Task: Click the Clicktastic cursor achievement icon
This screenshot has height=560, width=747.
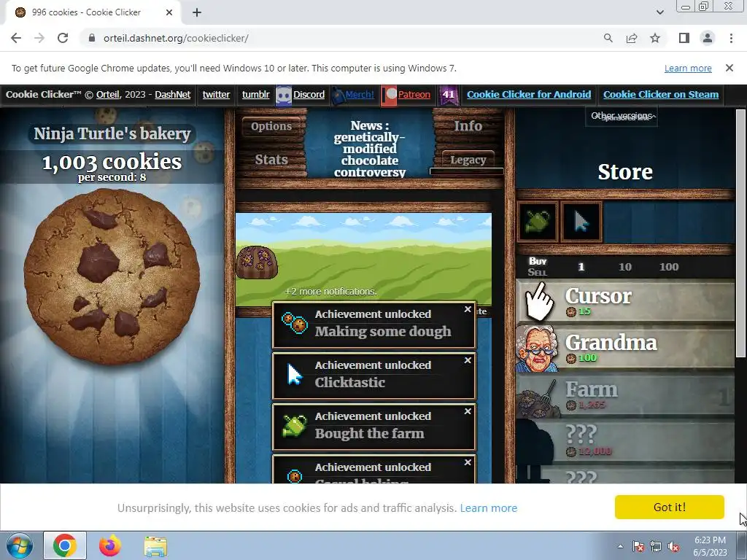Action: pos(295,374)
